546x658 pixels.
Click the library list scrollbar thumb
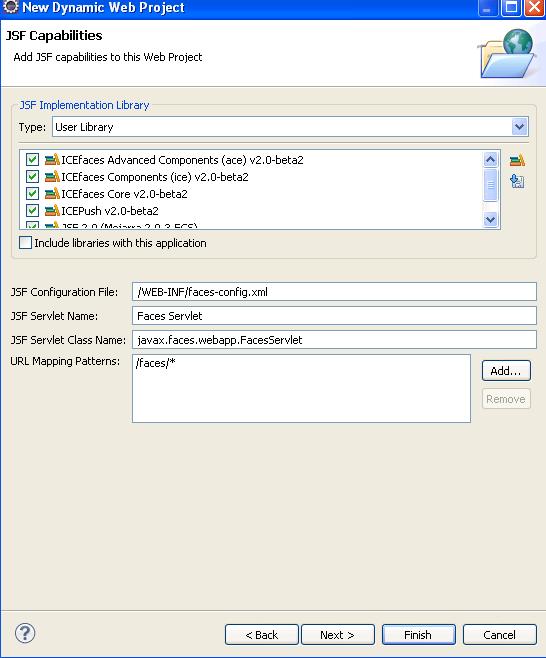pos(490,185)
